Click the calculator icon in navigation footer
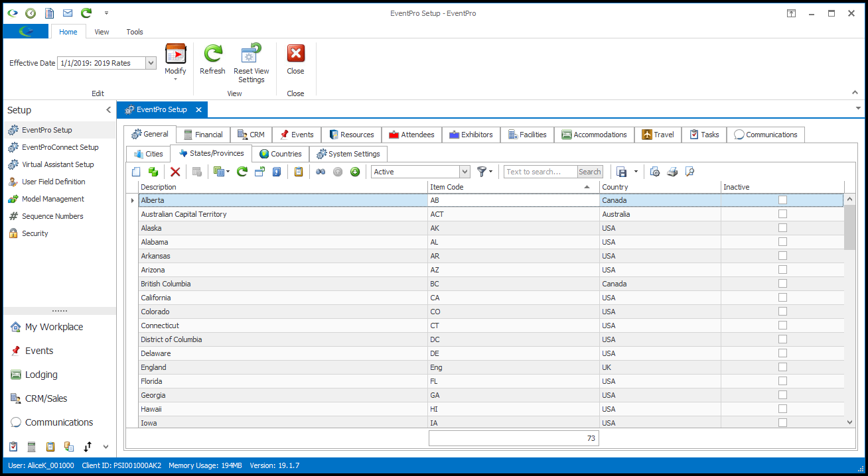 31,447
